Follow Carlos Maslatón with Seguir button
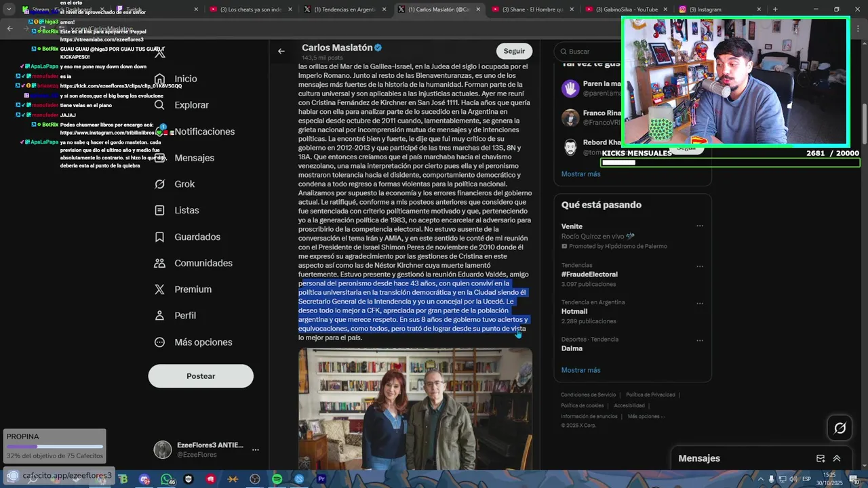This screenshot has height=488, width=868. pyautogui.click(x=514, y=51)
